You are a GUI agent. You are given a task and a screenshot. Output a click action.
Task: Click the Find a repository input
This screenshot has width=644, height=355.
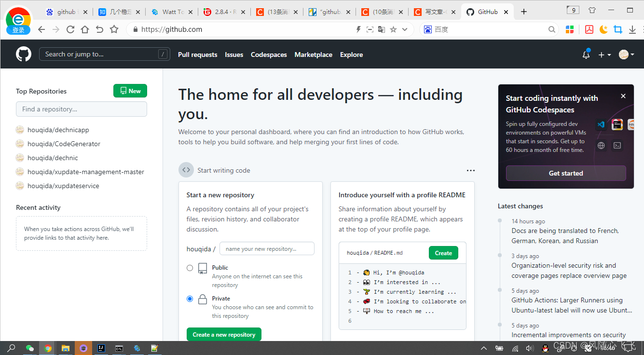coord(82,109)
